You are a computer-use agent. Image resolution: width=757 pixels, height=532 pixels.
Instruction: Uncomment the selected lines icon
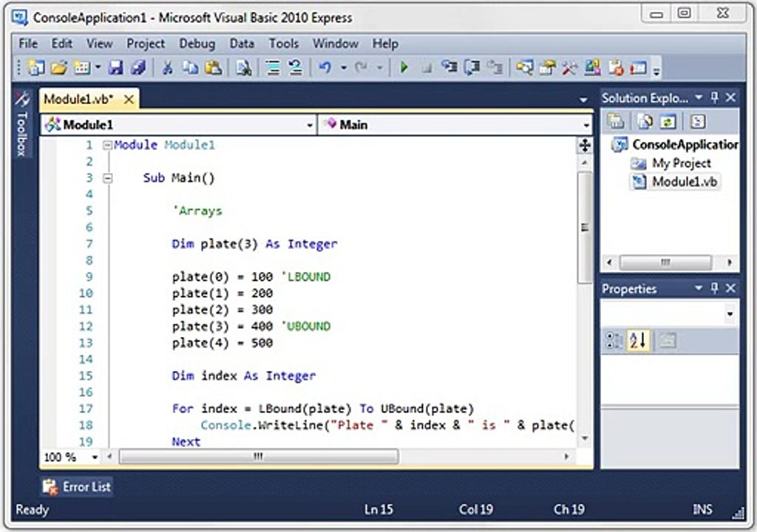[x=296, y=67]
